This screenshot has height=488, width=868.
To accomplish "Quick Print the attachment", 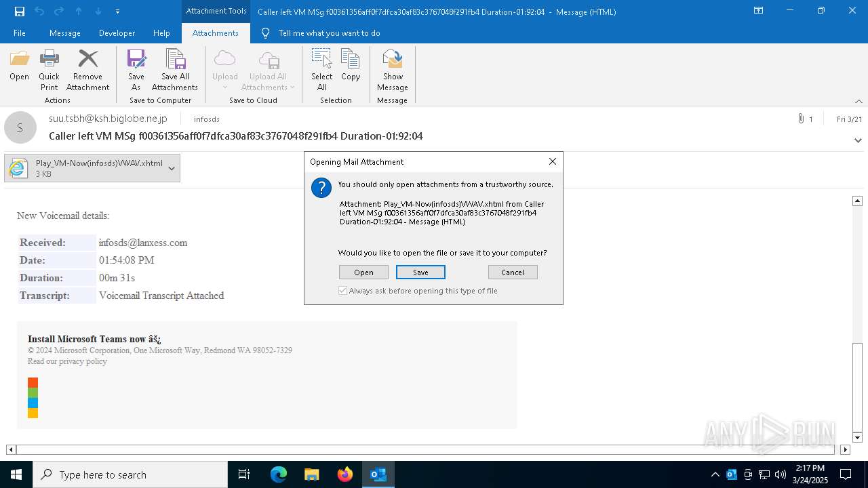I will (49, 71).
